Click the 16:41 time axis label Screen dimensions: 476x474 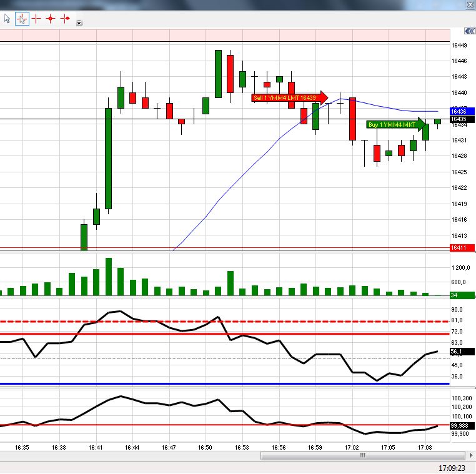(x=96, y=447)
